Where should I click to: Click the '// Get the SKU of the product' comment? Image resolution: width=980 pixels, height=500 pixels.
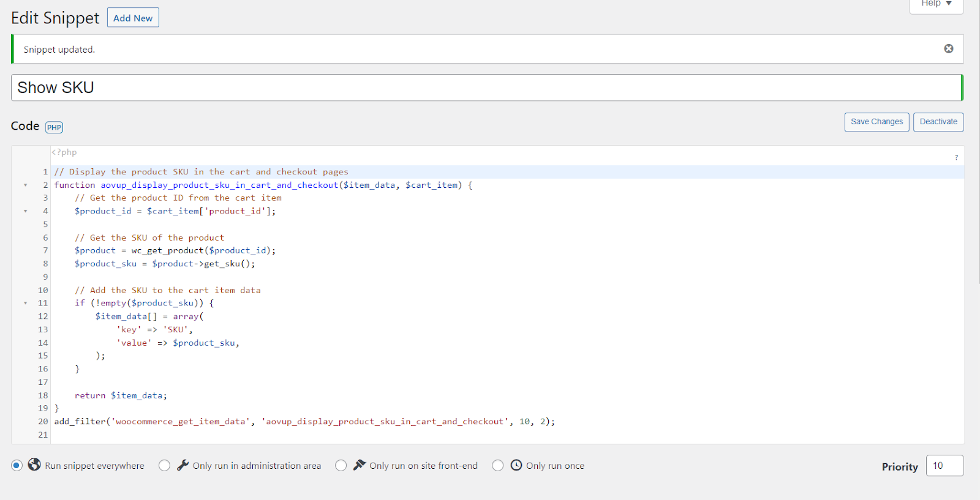pyautogui.click(x=149, y=237)
